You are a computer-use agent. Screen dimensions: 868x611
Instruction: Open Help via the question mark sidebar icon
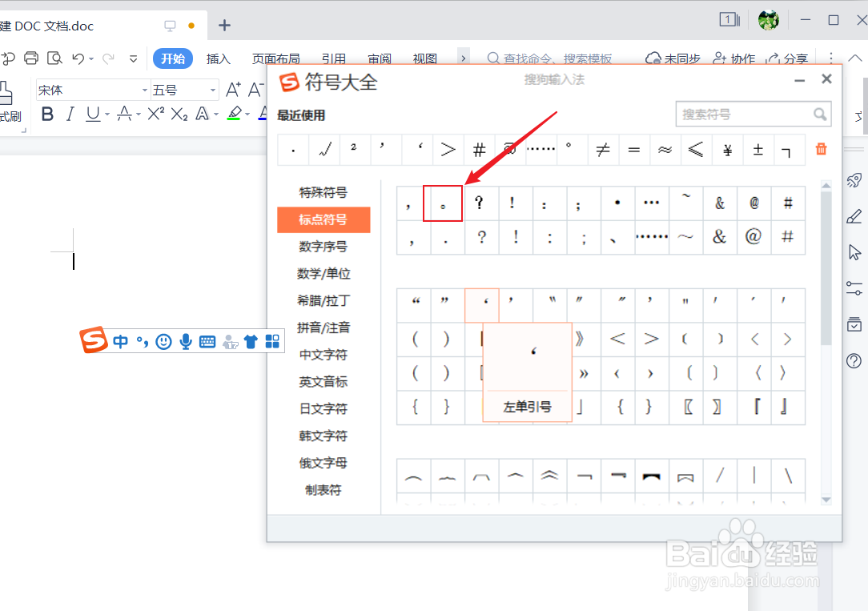coord(854,360)
